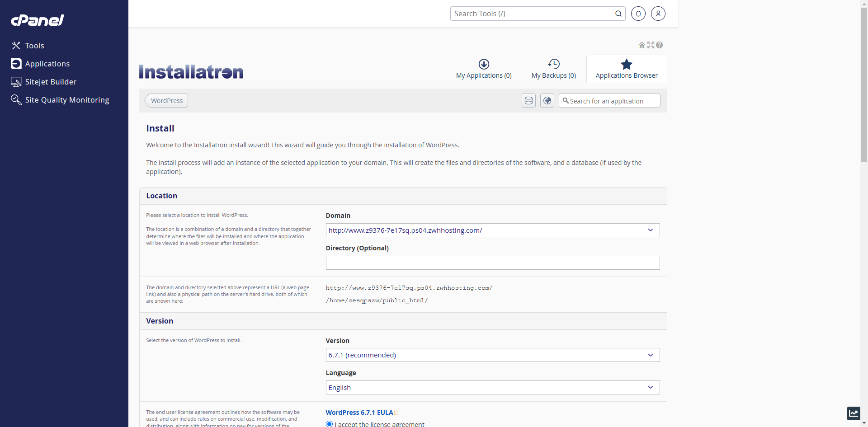Switch to My Applications (0) tab

(x=484, y=69)
